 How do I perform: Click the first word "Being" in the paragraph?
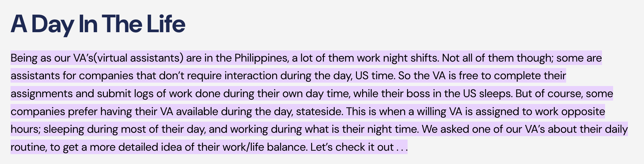coord(24,58)
